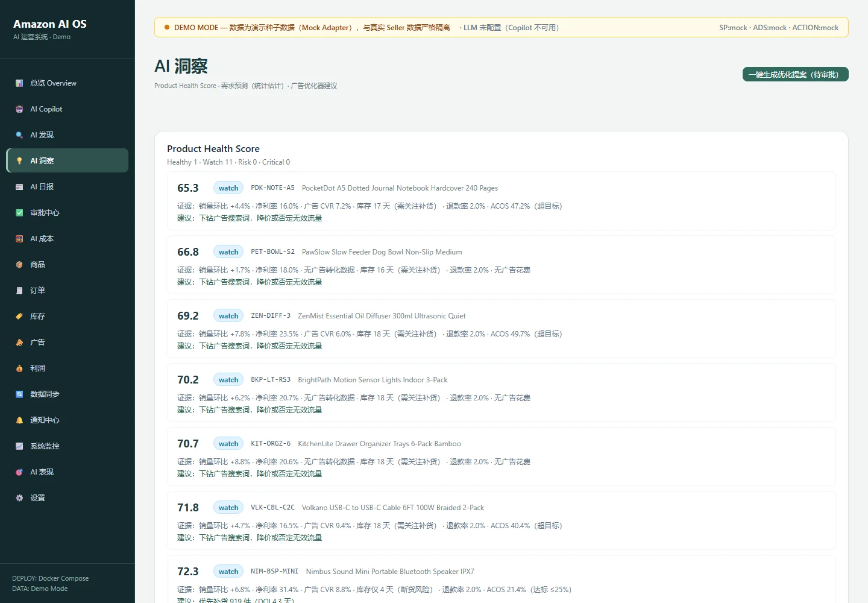
Task: Click the AI Copilot robot icon
Action: (19, 109)
